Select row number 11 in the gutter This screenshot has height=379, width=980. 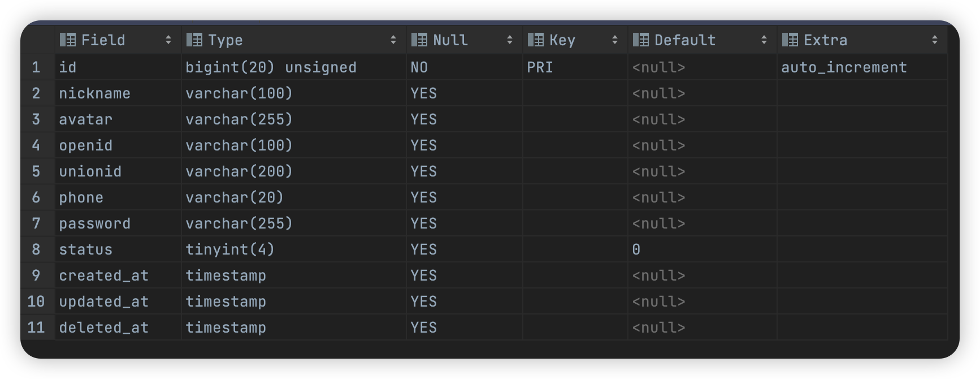pyautogui.click(x=36, y=328)
